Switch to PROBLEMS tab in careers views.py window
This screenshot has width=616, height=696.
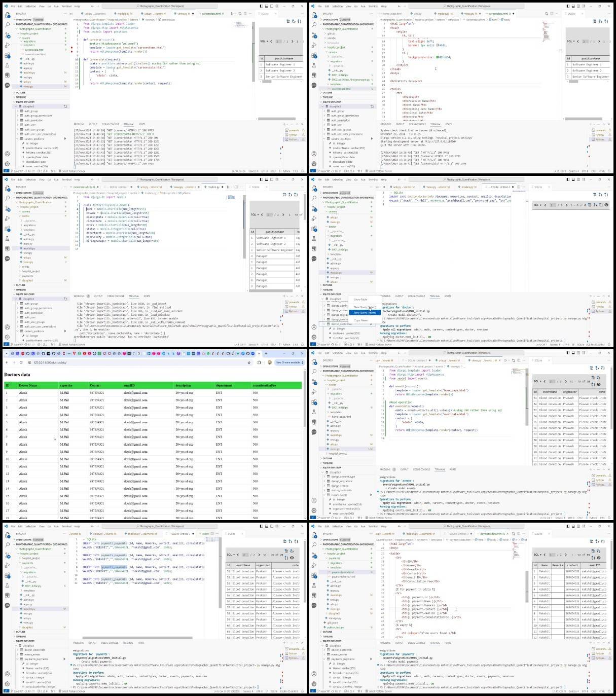click(x=79, y=124)
